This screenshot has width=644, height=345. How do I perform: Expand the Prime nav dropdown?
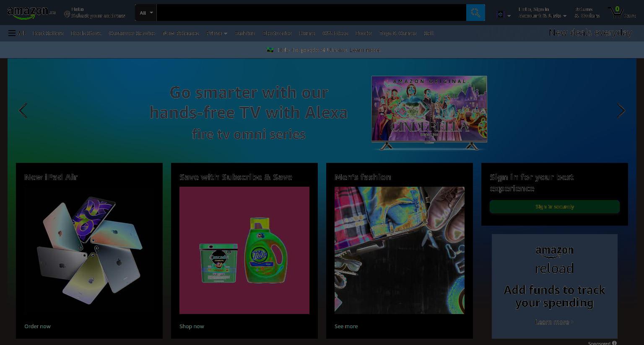pyautogui.click(x=217, y=33)
